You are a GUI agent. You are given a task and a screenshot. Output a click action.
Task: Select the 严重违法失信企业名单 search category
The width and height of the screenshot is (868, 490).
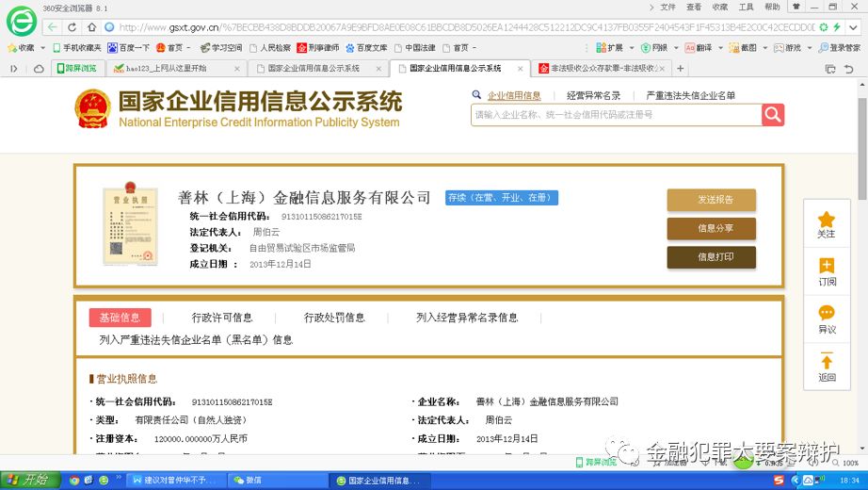click(x=690, y=95)
